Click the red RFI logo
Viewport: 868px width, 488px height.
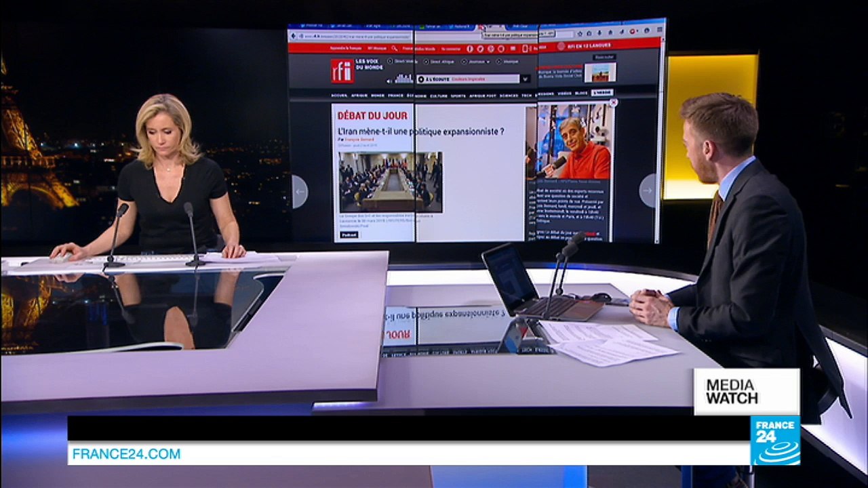tap(343, 71)
